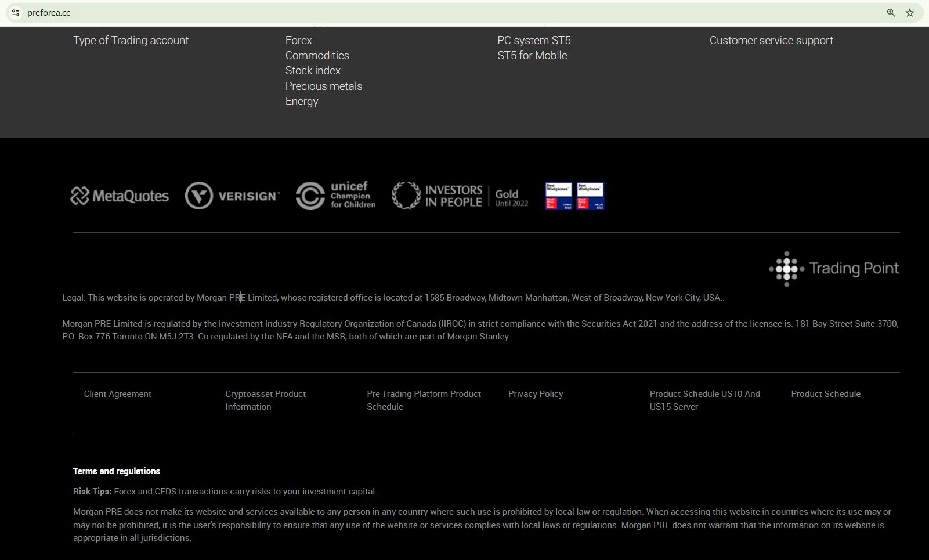
Task: Open Type of Trading account link
Action: click(x=131, y=41)
